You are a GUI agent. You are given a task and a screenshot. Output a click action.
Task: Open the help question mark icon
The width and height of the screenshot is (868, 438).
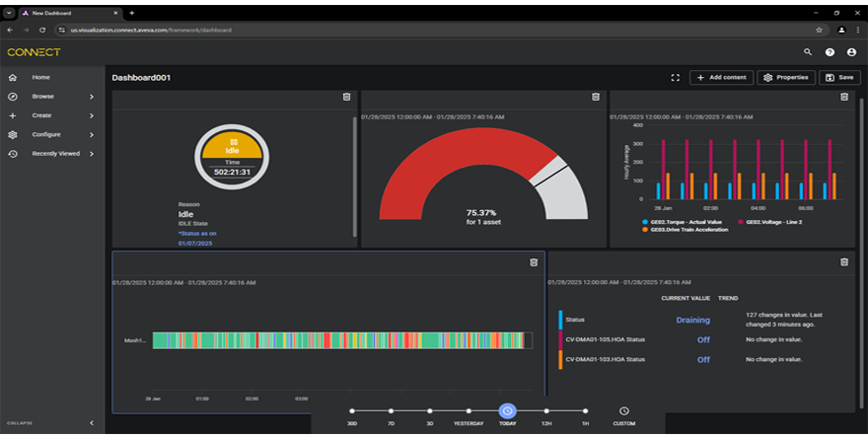tap(830, 52)
